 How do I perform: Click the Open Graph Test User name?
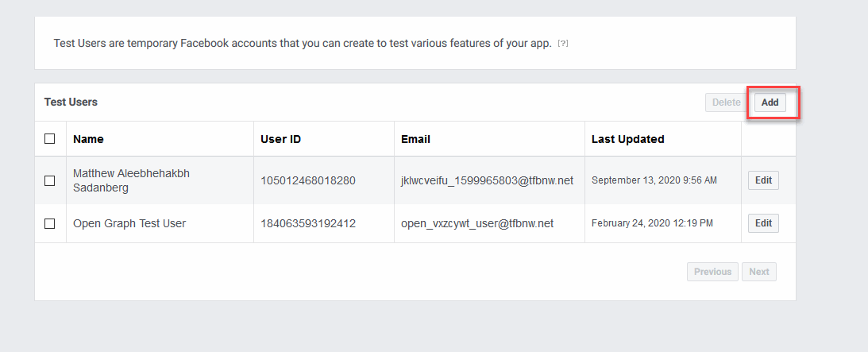129,223
